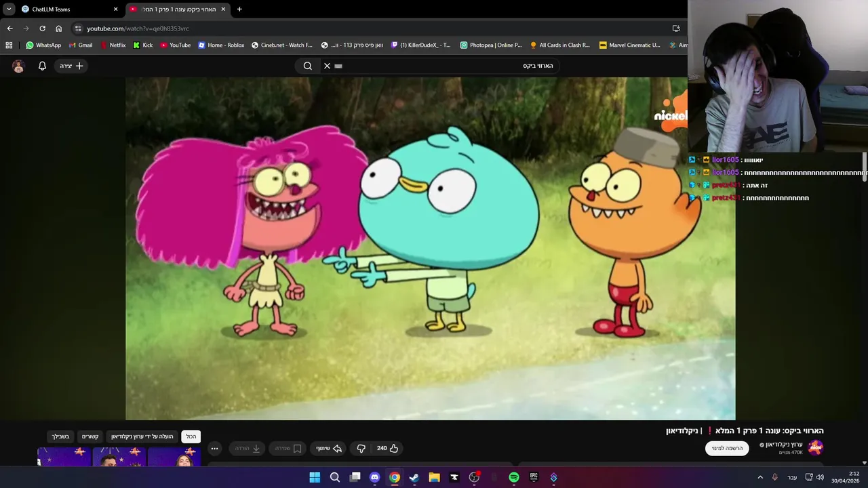The height and width of the screenshot is (488, 868).
Task: Open File Explorer from the taskbar
Action: point(434,477)
